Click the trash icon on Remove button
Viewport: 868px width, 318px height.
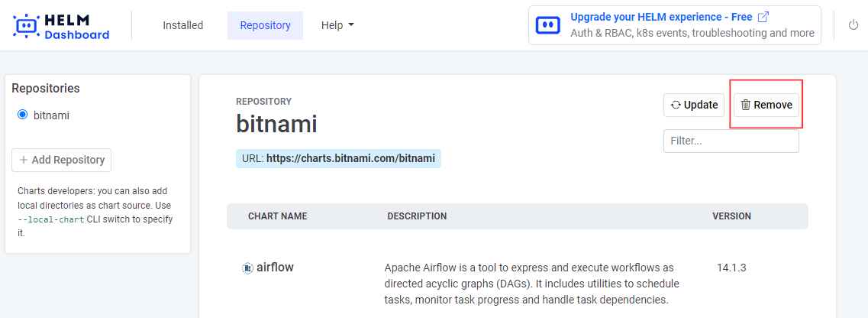tap(746, 105)
